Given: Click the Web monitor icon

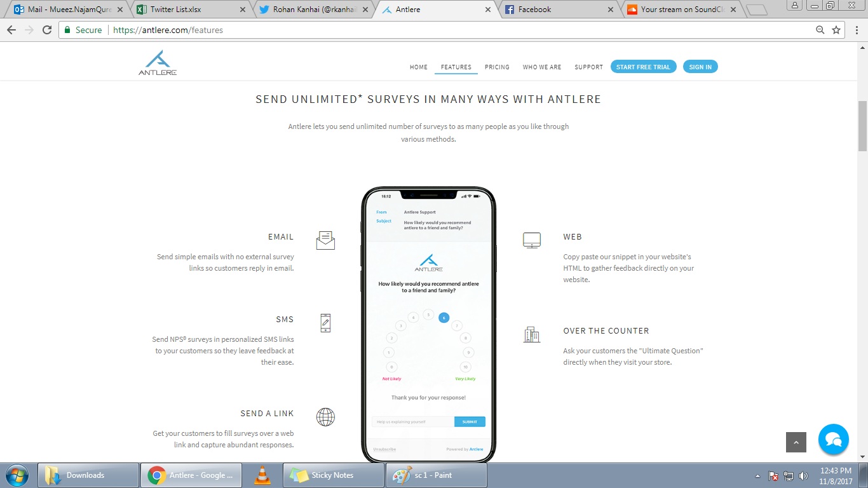Looking at the screenshot, I should pos(532,240).
